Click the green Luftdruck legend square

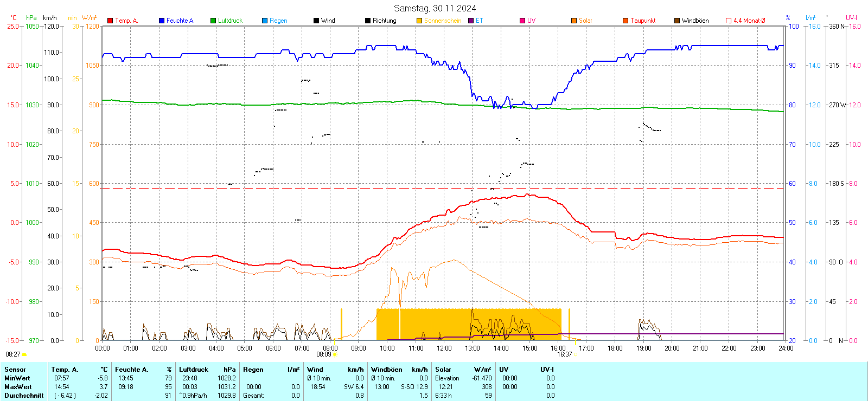[213, 21]
